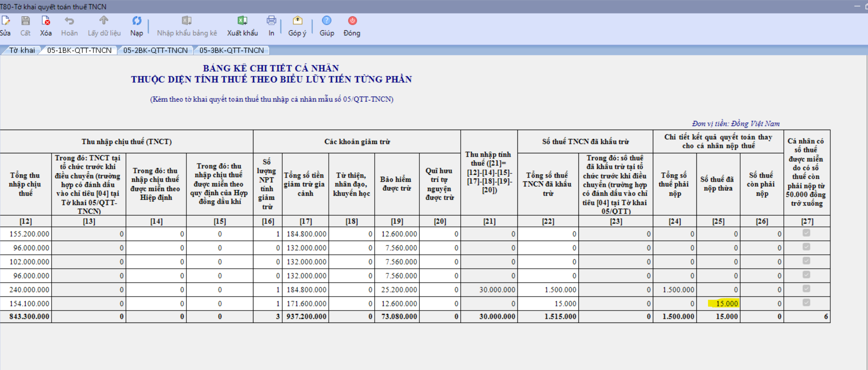Click the Xóa delete icon
The height and width of the screenshot is (370, 868).
tap(46, 21)
